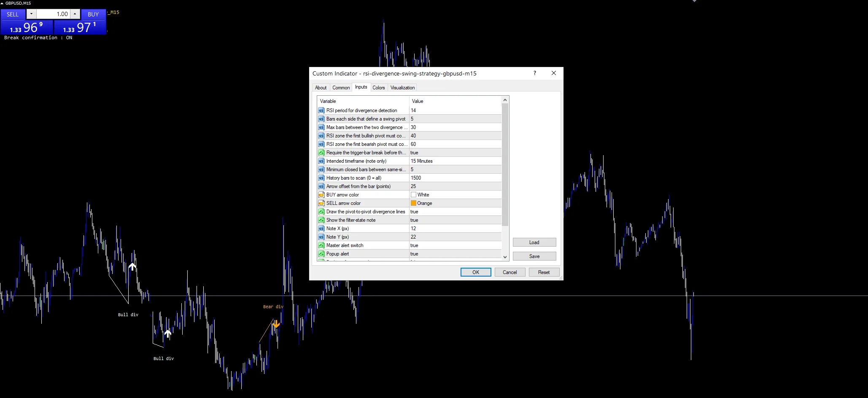The height and width of the screenshot is (398, 868).
Task: Select the Inputs tab
Action: [x=361, y=87]
